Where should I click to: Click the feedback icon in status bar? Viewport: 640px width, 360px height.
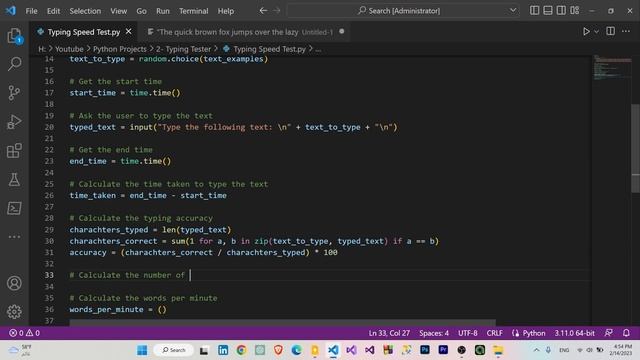(x=609, y=333)
